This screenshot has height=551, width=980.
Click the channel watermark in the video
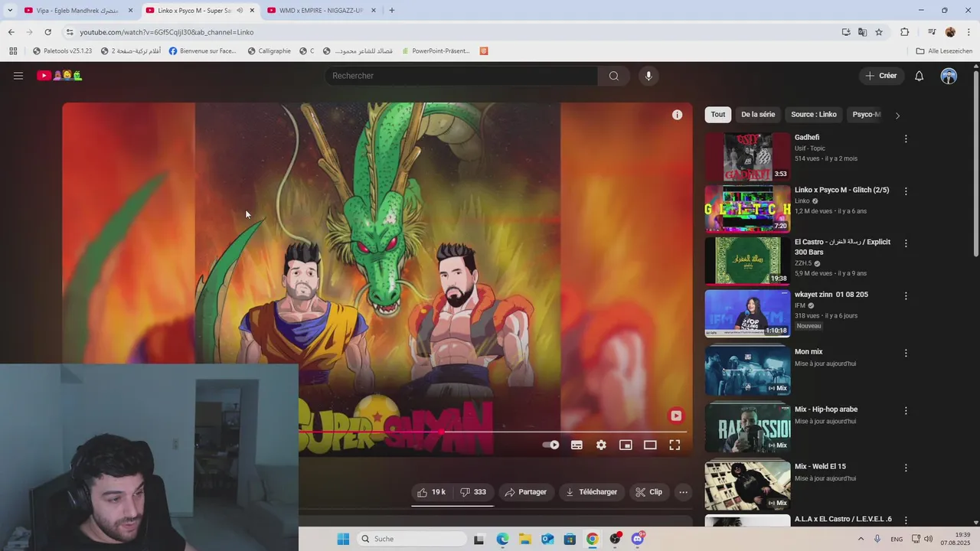pyautogui.click(x=675, y=416)
